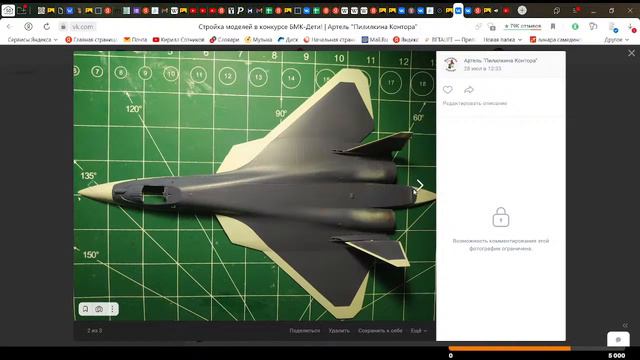Show next photo with right arrow

420,185
